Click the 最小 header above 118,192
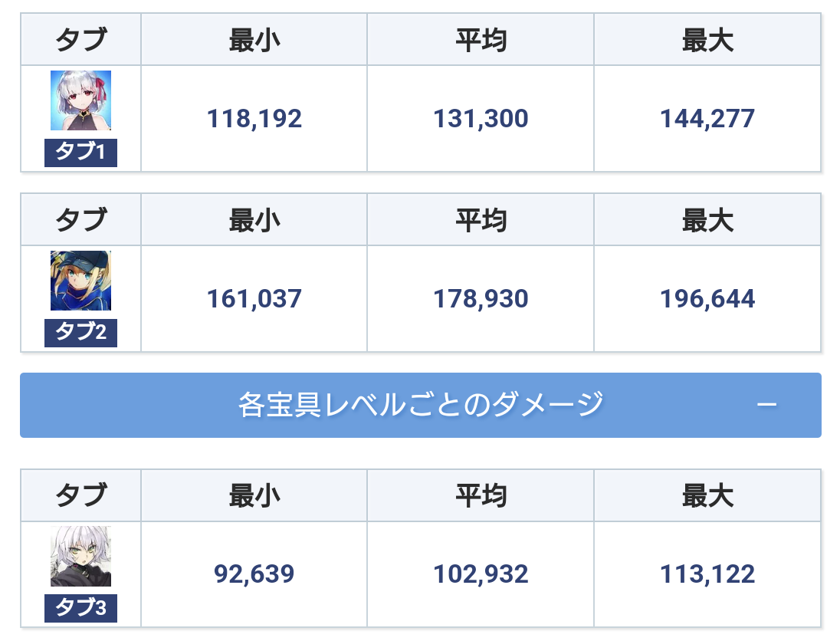 (x=254, y=40)
